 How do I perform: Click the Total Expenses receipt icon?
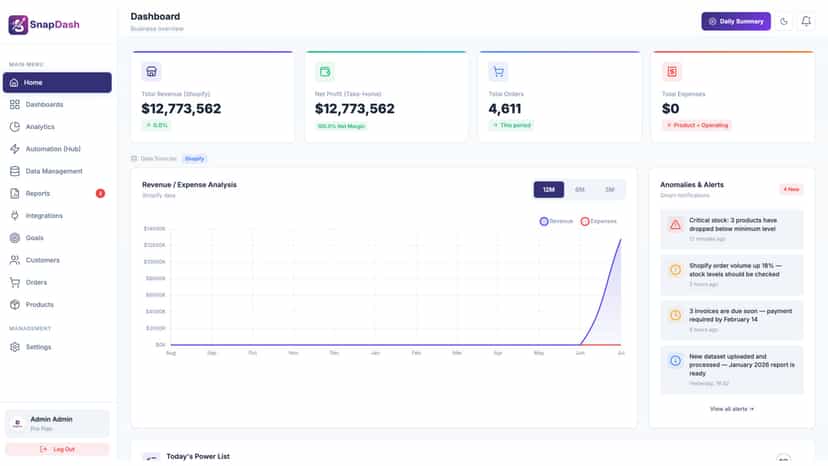[672, 71]
